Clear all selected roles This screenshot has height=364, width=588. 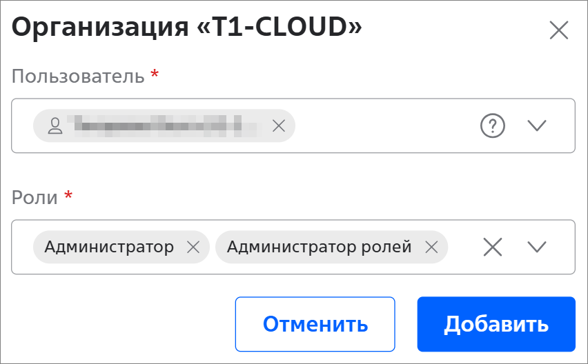pos(492,247)
